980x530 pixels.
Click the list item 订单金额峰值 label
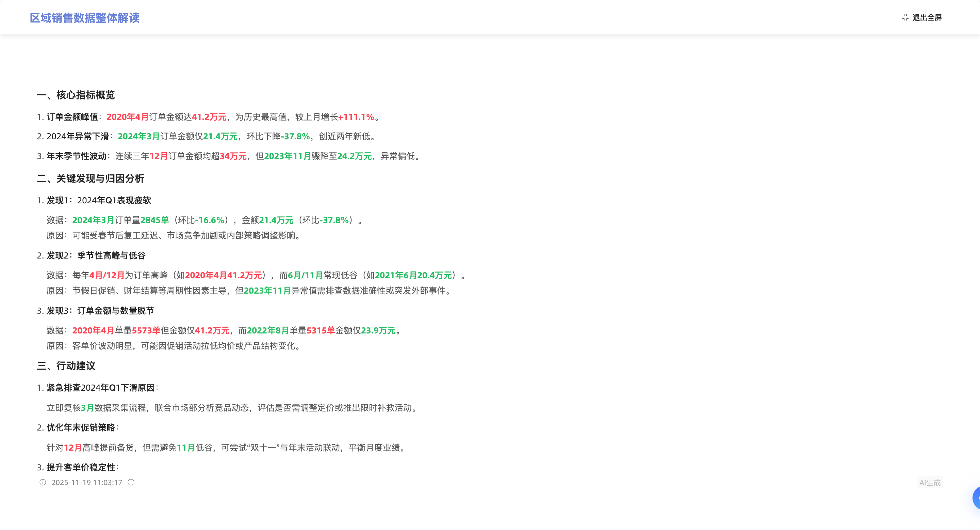coord(72,117)
